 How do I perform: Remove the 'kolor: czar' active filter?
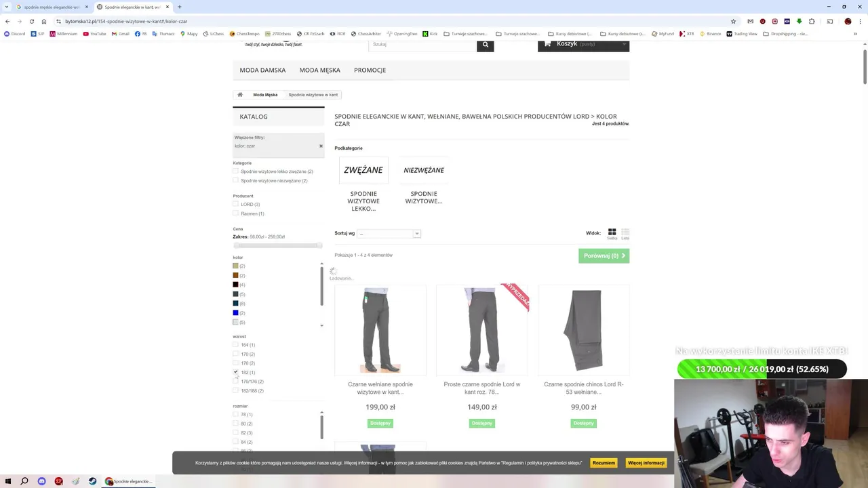pos(321,146)
